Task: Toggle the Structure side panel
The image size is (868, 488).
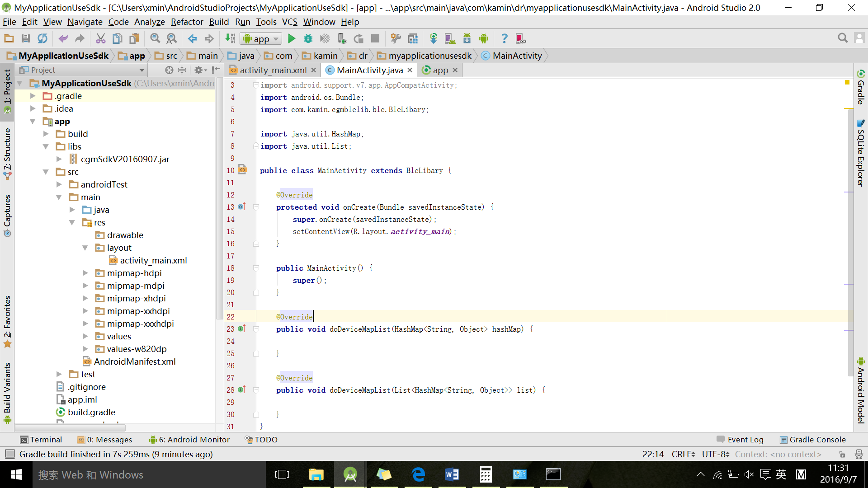Action: pyautogui.click(x=7, y=154)
